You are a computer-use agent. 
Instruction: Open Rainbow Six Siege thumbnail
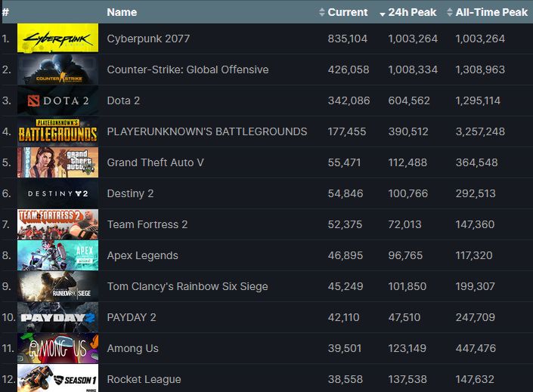click(x=57, y=286)
